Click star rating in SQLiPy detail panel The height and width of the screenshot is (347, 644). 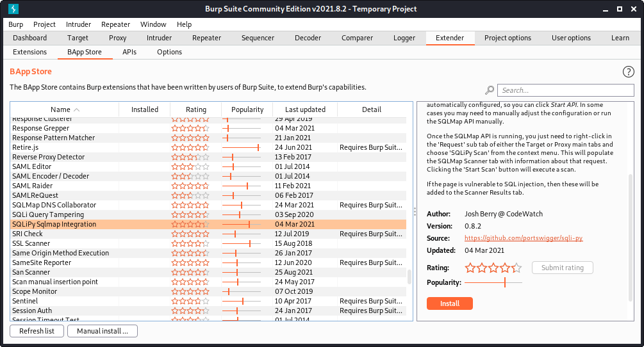(x=493, y=268)
